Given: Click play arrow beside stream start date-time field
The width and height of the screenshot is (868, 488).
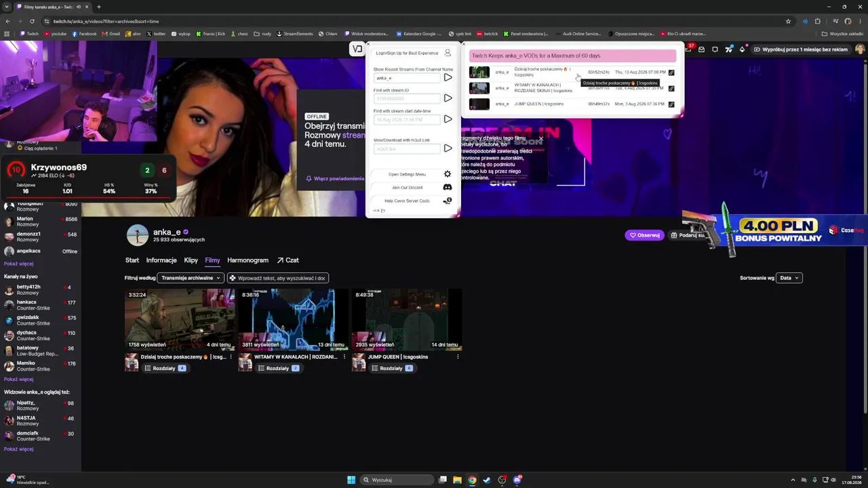Looking at the screenshot, I should (448, 119).
